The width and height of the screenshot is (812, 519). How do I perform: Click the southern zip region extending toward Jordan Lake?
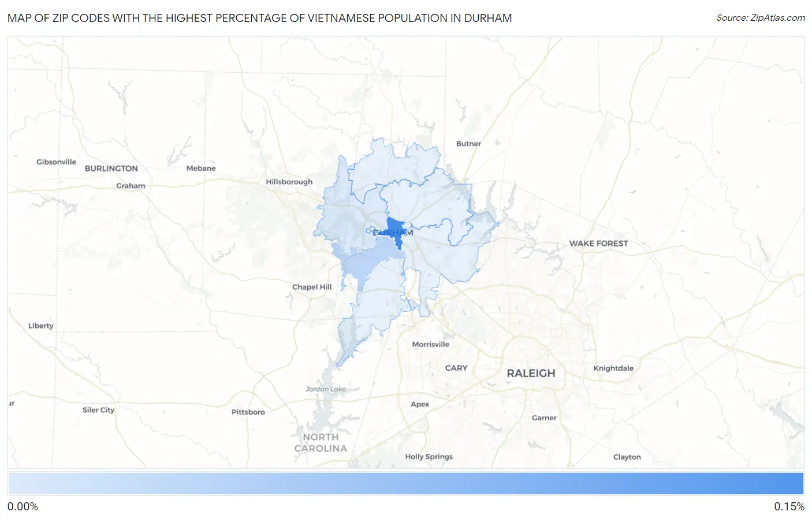[370, 312]
